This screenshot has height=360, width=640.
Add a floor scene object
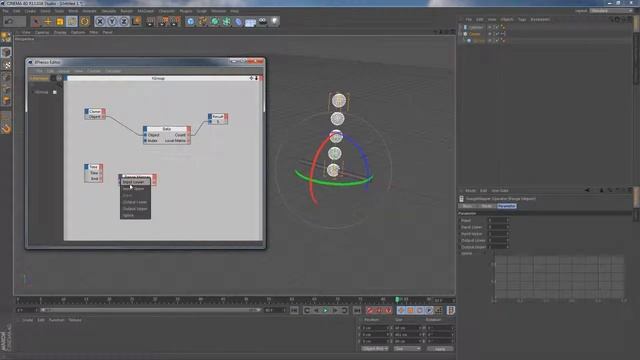click(250, 21)
